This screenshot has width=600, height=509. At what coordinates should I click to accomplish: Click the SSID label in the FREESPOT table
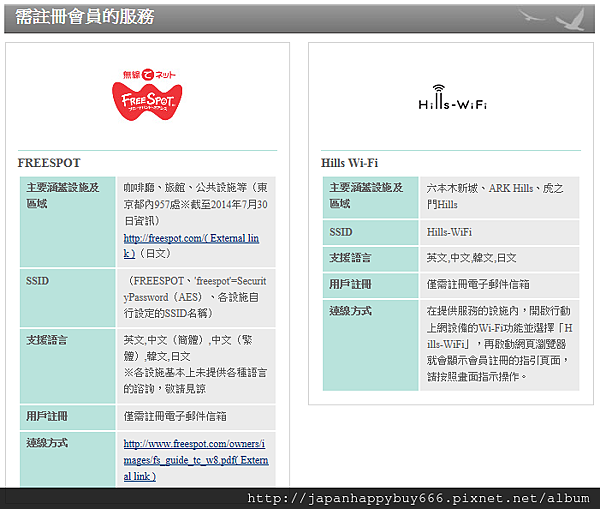pyautogui.click(x=38, y=281)
